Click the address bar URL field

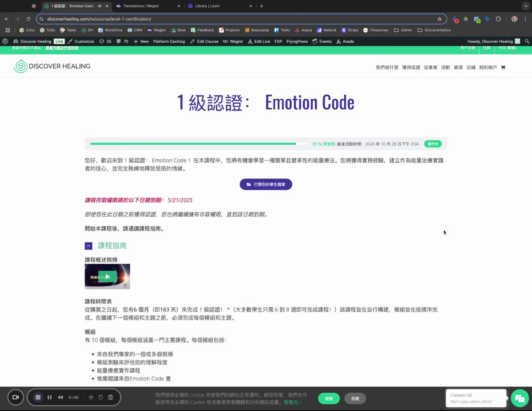(241, 19)
